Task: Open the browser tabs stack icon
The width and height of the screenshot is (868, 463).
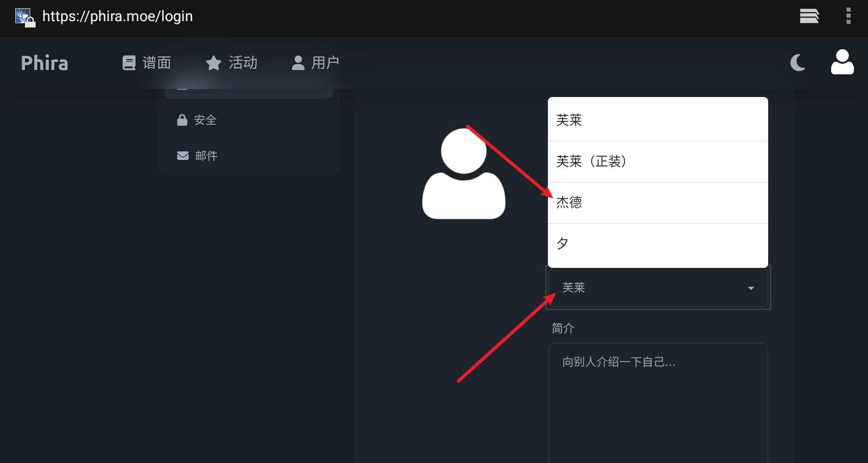Action: 809,16
